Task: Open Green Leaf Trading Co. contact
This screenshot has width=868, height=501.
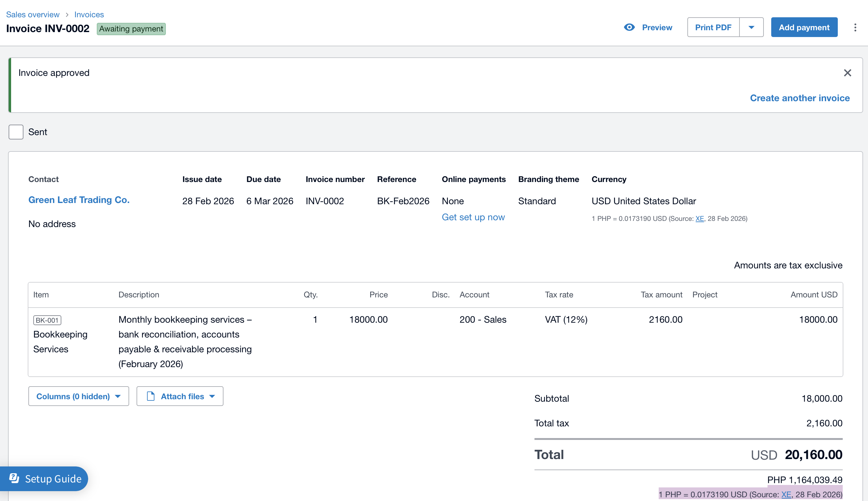Action: point(79,200)
